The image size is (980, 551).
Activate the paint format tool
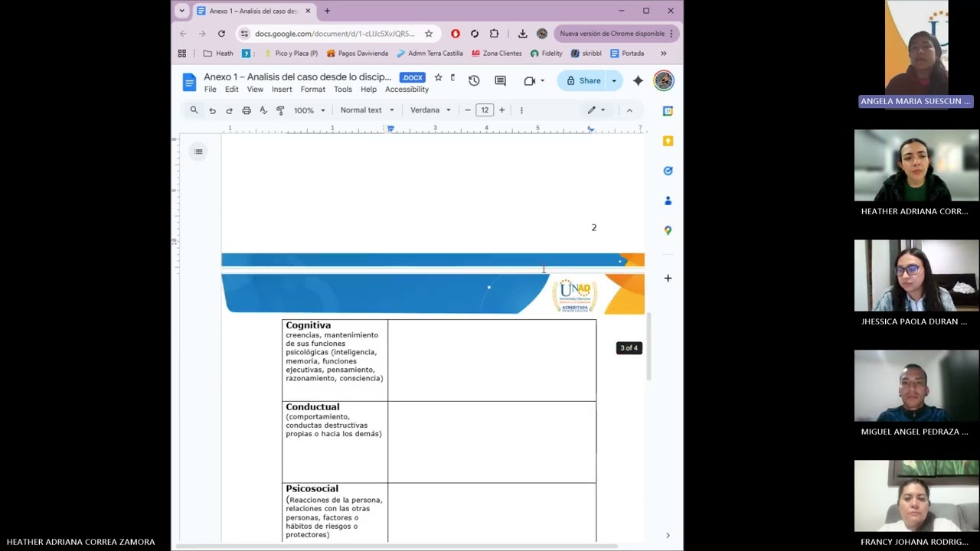[x=280, y=110]
